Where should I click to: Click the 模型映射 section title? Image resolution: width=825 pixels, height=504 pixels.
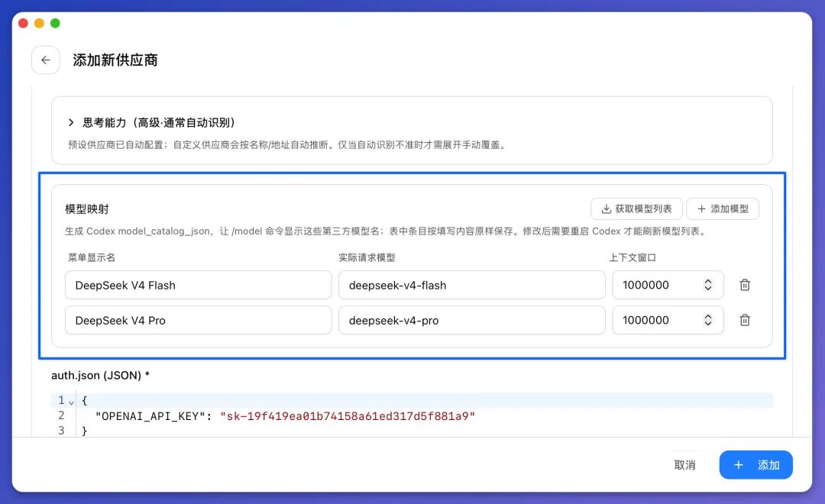87,209
